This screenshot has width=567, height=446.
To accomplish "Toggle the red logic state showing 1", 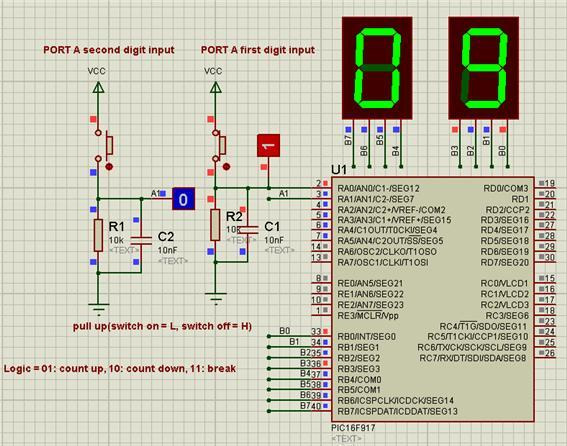I will click(x=268, y=145).
